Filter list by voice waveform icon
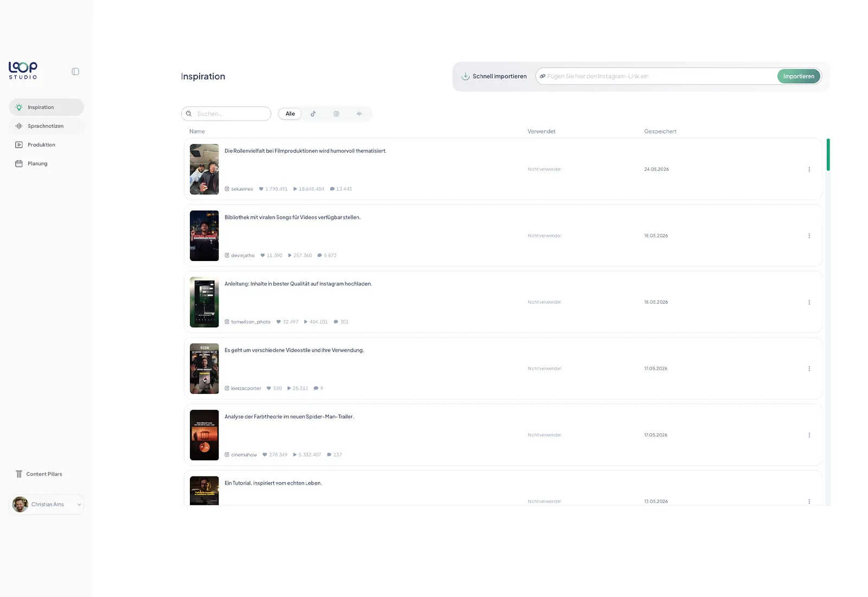This screenshot has height=597, width=868. pyautogui.click(x=359, y=114)
